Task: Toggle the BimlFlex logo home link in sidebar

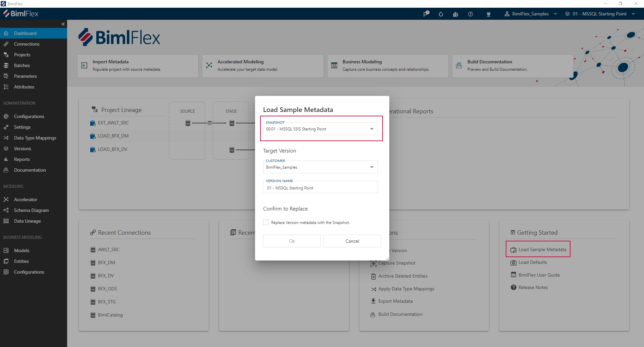Action: click(21, 13)
